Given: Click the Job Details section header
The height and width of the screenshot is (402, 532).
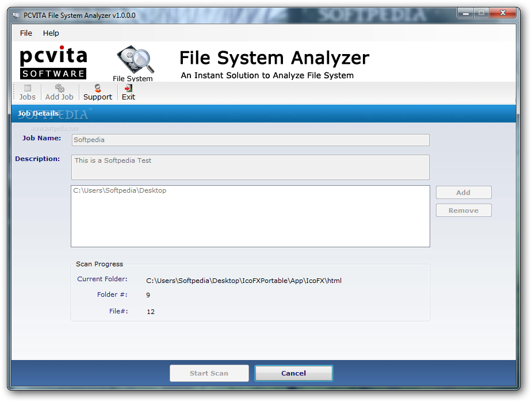Looking at the screenshot, I should 263,113.
